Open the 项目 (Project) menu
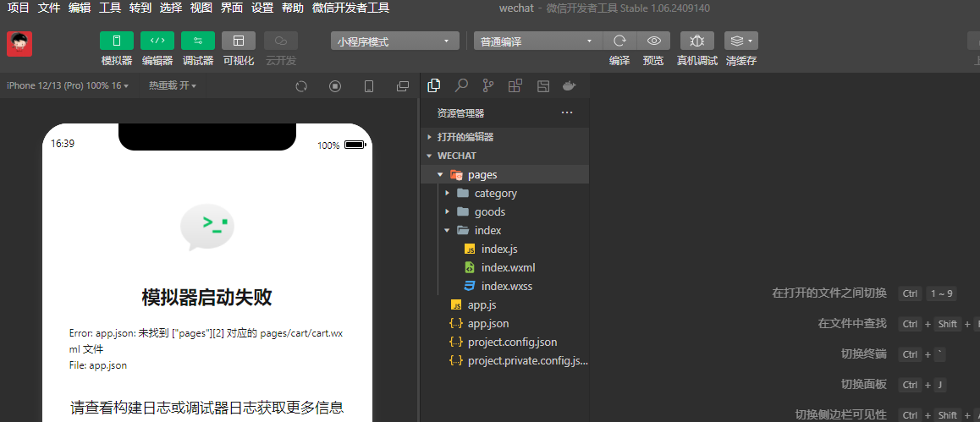The height and width of the screenshot is (422, 980). click(18, 8)
